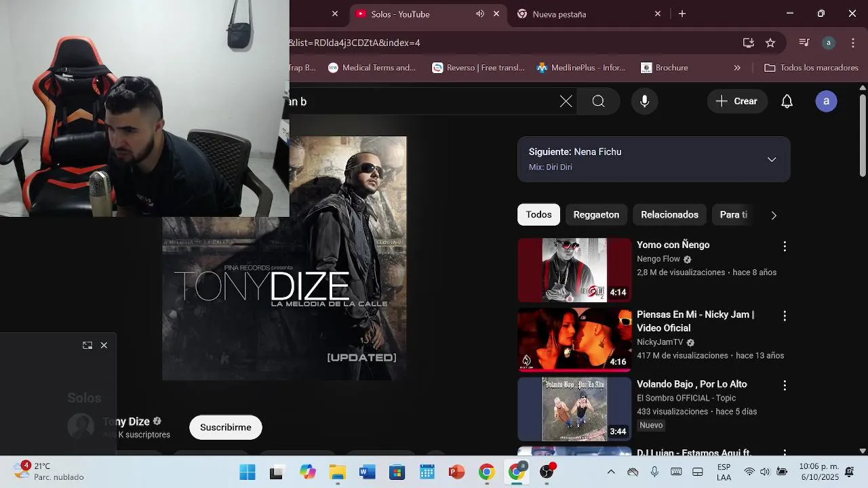
Task: Open options menu for Yomo con Ñengo
Action: [785, 246]
